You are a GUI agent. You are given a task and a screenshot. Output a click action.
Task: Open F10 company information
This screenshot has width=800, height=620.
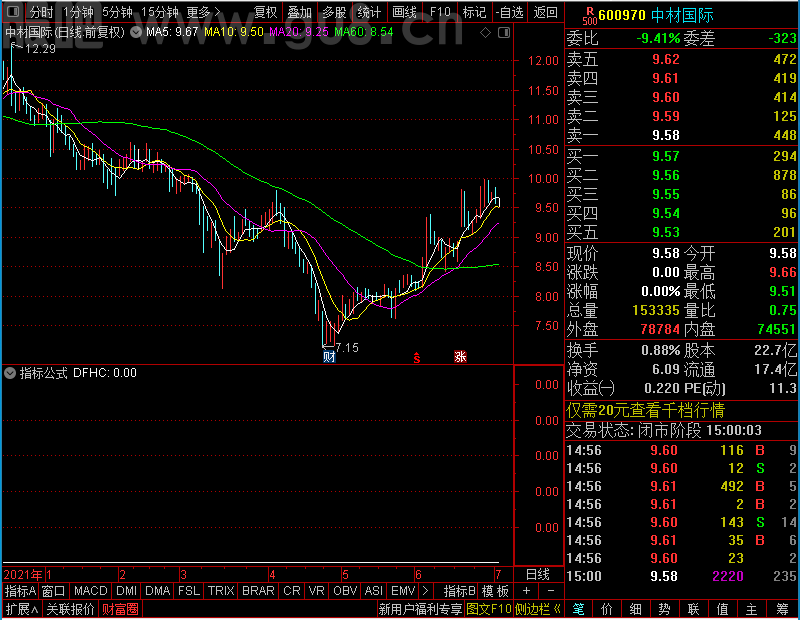440,12
